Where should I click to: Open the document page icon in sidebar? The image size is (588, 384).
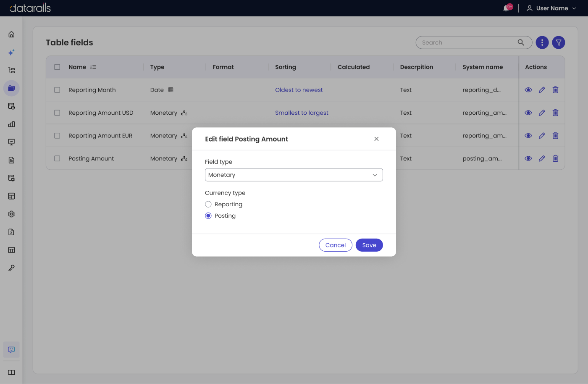(x=11, y=160)
